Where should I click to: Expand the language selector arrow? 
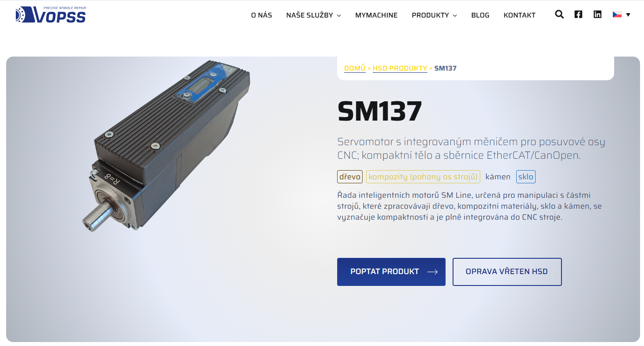(628, 14)
